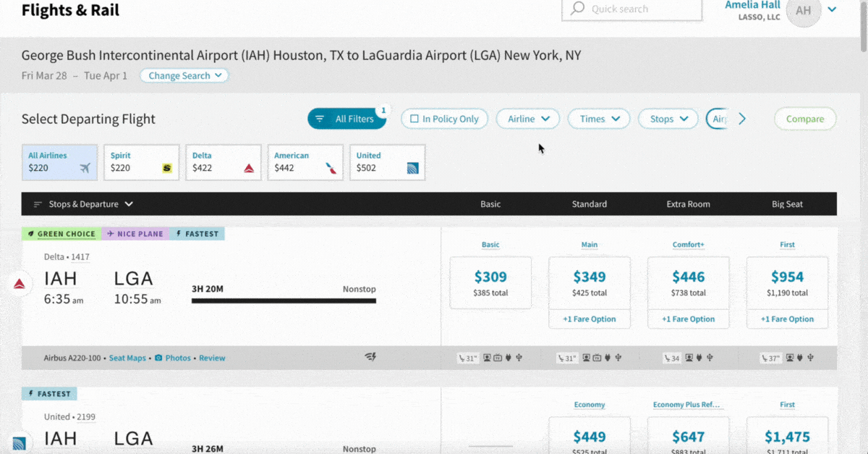Select the Spirit airline filter tile

tap(141, 162)
